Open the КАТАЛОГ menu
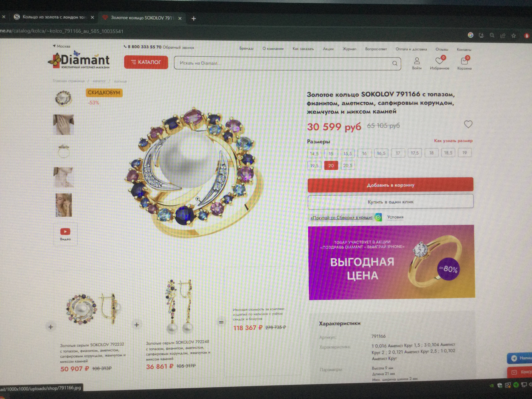 [146, 62]
